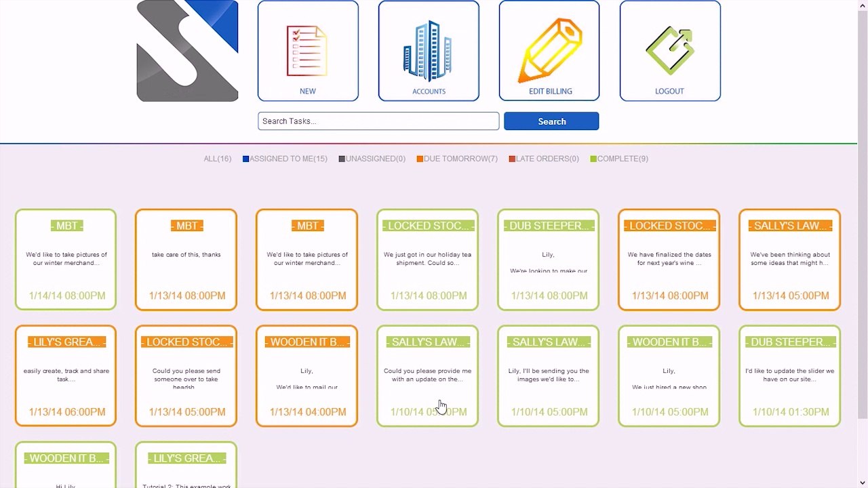Image resolution: width=868 pixels, height=488 pixels.
Task: Open Dub Steeper 'update the slider' card
Action: point(790,376)
